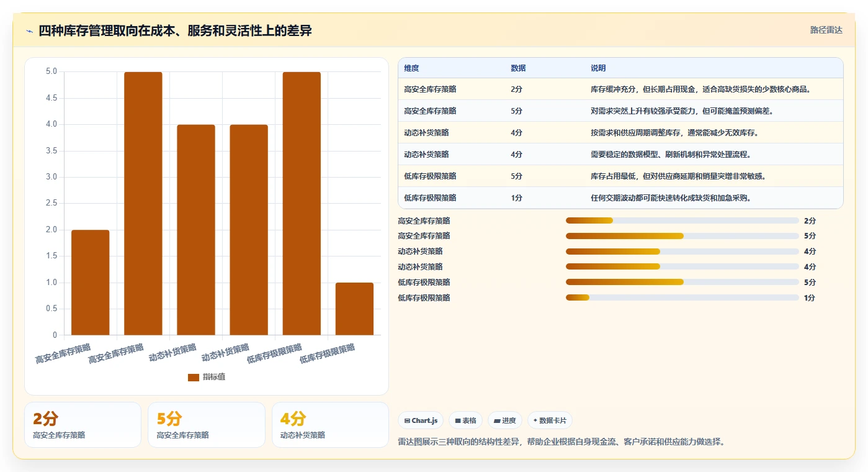Open the 2分 高安全库存策略 data card

pos(83,425)
